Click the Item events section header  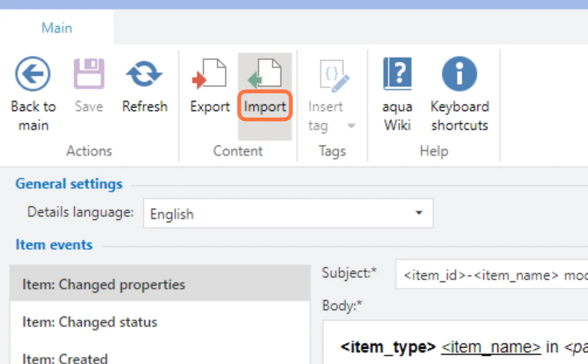pyautogui.click(x=54, y=245)
